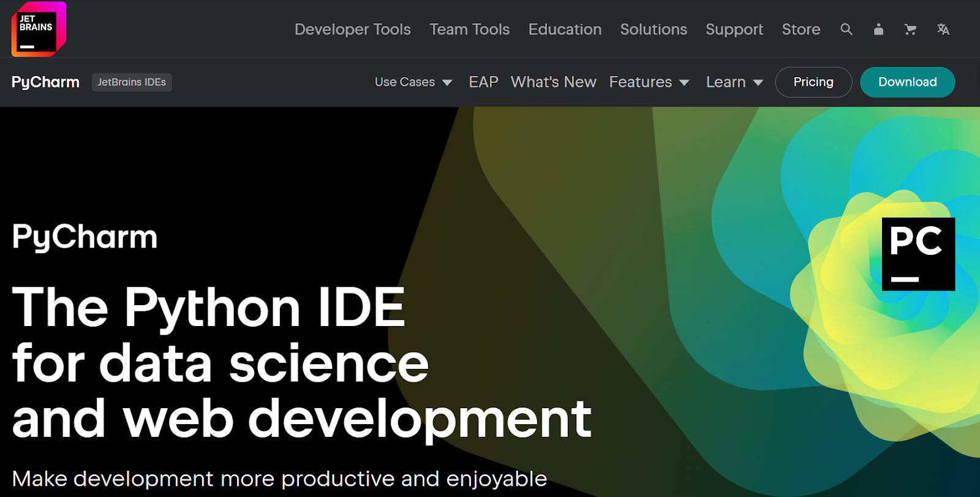Click 'Make development more productive and enjoyable' text
The height and width of the screenshot is (497, 980).
pos(279,479)
